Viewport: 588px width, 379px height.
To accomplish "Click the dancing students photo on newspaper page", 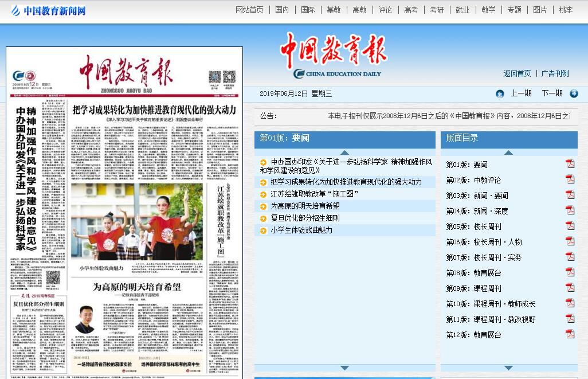I will 137,221.
